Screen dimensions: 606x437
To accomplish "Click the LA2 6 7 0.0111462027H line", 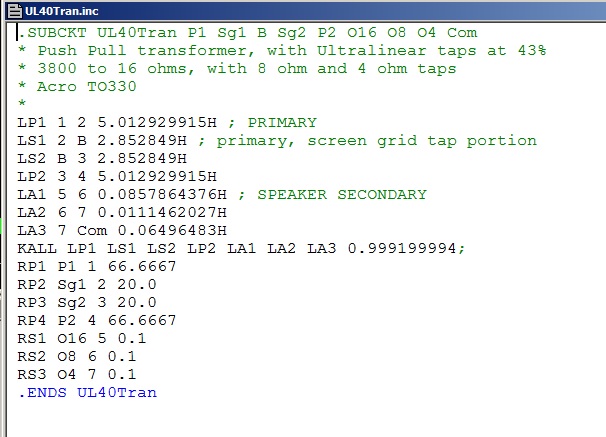I will (x=122, y=213).
